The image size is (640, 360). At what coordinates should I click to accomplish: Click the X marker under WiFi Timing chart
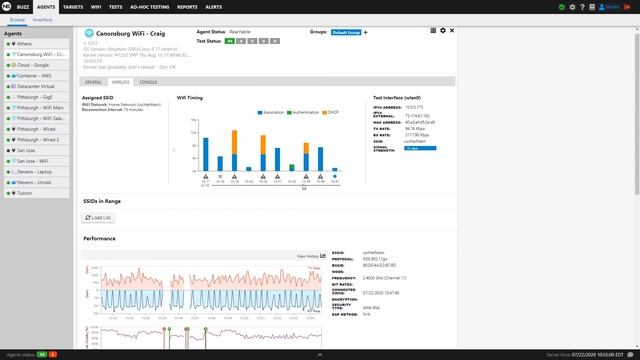point(220,177)
